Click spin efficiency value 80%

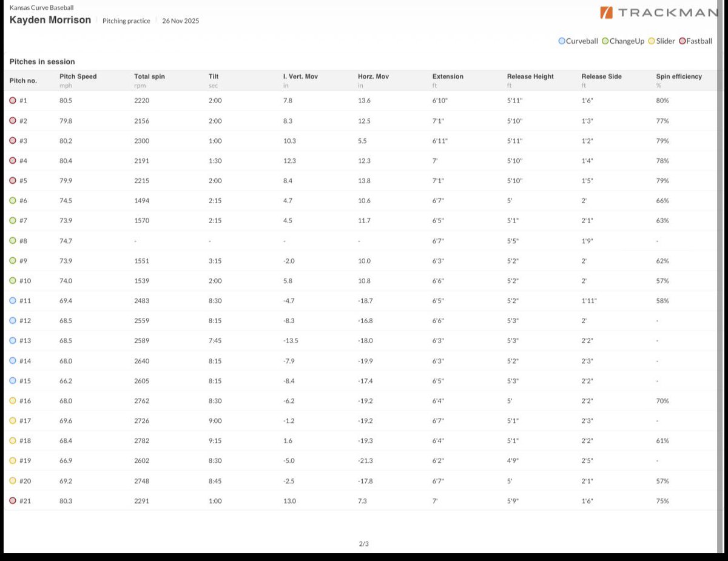tap(662, 101)
